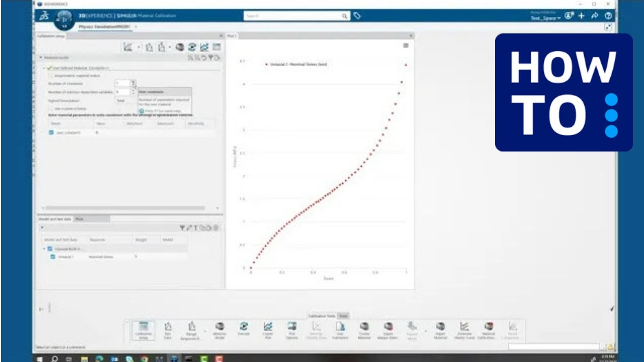Screen dimensions: 644x362
Task: Collapse the test data panel header arrow
Action: [42, 228]
